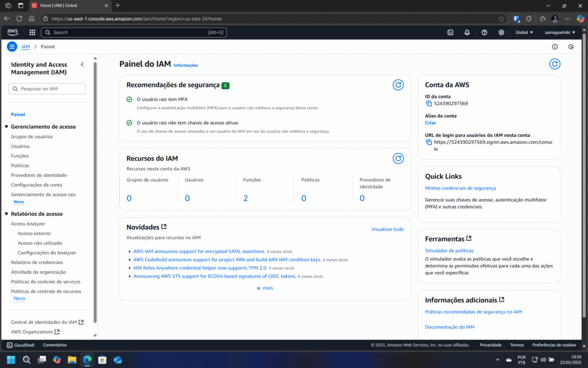
Task: Open Central de identidades do IAM
Action: [x=47, y=322]
